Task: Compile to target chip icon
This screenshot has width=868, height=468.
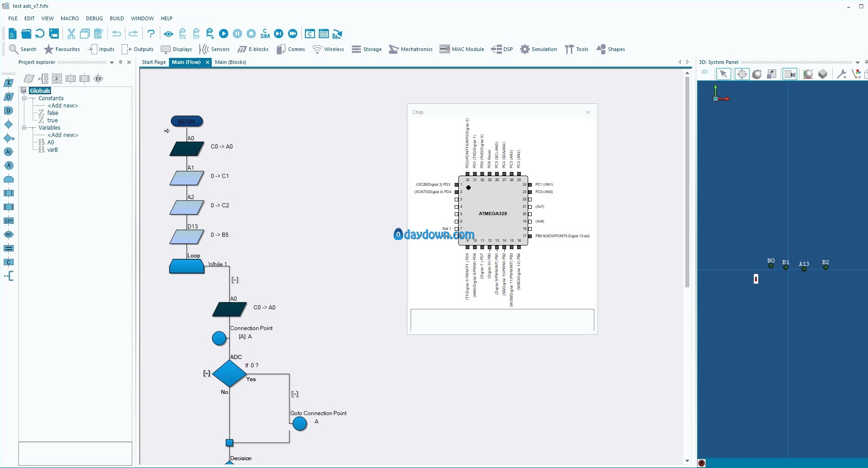Action: coord(338,34)
